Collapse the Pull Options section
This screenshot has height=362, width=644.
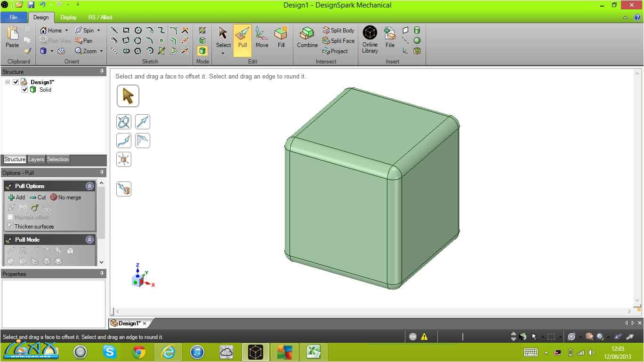(x=89, y=186)
